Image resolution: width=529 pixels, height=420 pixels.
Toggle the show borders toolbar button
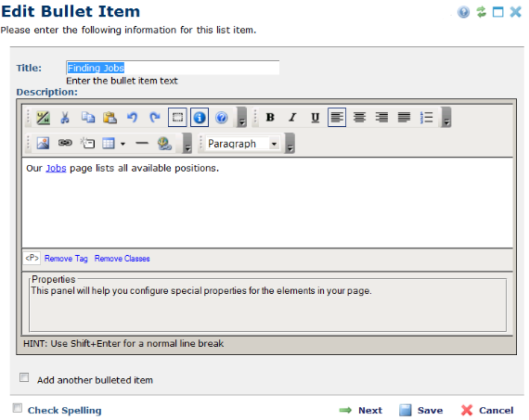pyautogui.click(x=177, y=118)
